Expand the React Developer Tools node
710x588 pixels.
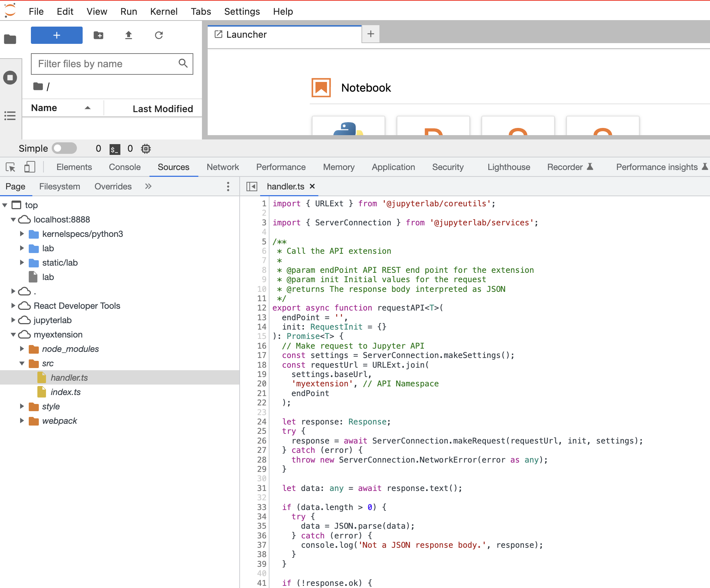pos(14,306)
